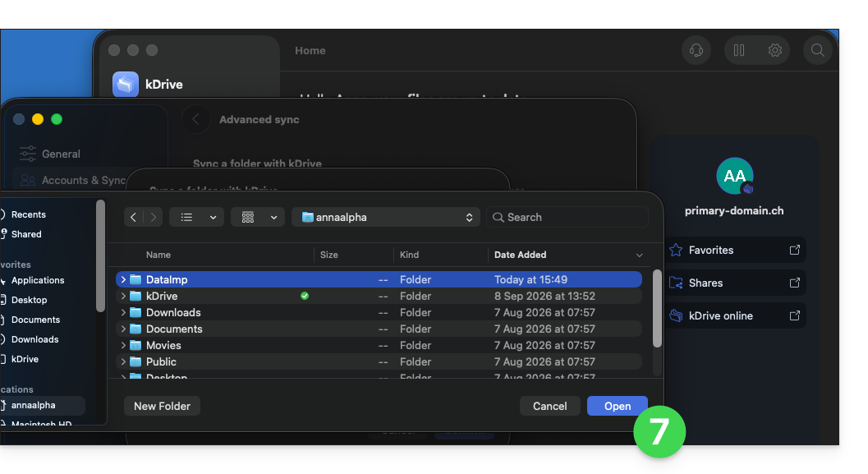868x474 pixels.
Task: Expand the DataImp folder row
Action: click(123, 279)
